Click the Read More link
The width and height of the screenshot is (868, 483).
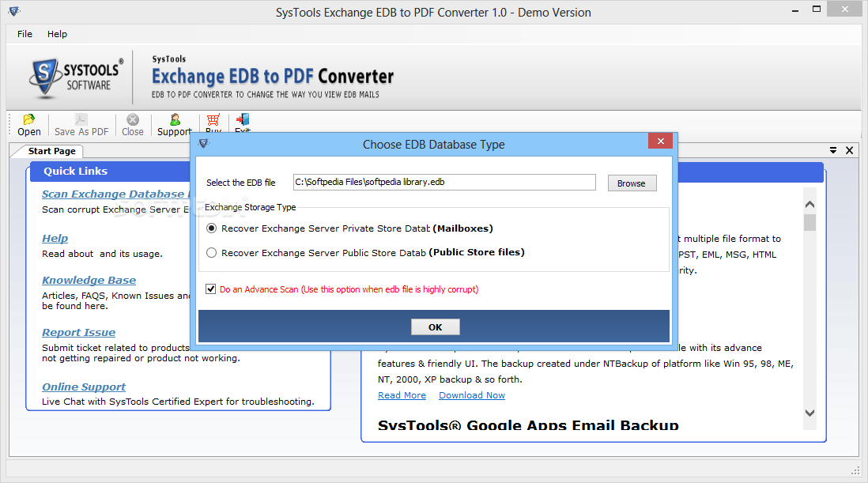click(402, 395)
